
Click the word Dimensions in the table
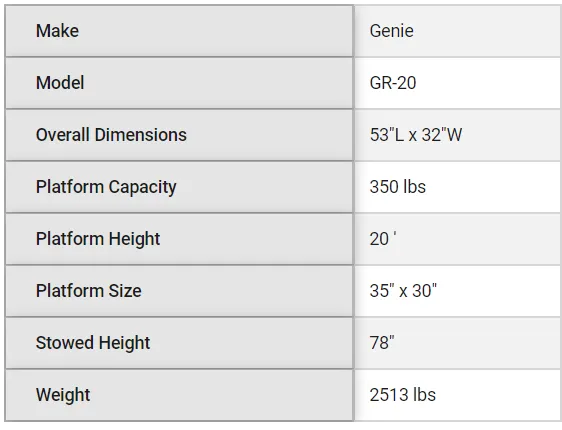141,135
